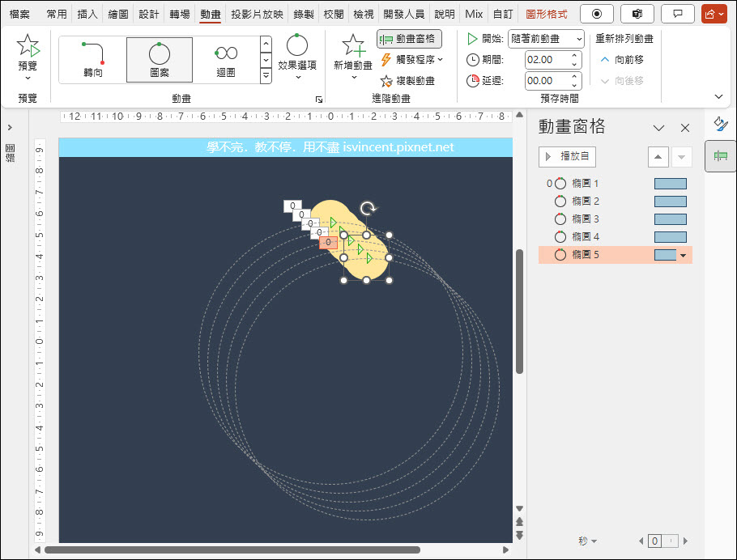The height and width of the screenshot is (560, 737).
Task: Click 向後移 move later
Action: (622, 81)
